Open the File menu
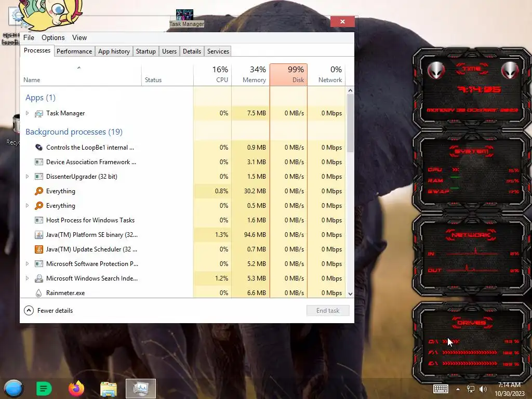The height and width of the screenshot is (399, 532). [x=29, y=37]
